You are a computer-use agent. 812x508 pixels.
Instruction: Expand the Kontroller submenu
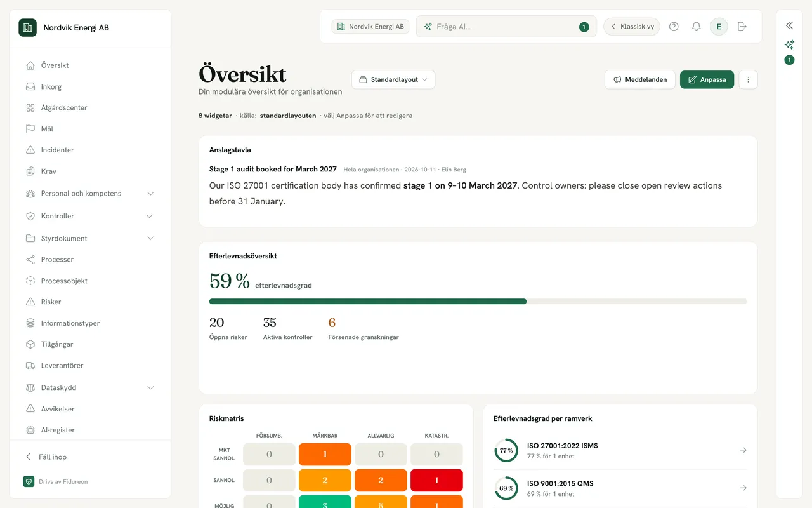150,216
